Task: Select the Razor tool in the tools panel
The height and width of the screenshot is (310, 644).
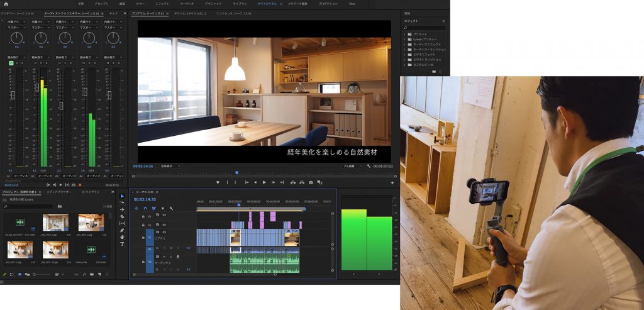Action: tap(122, 216)
